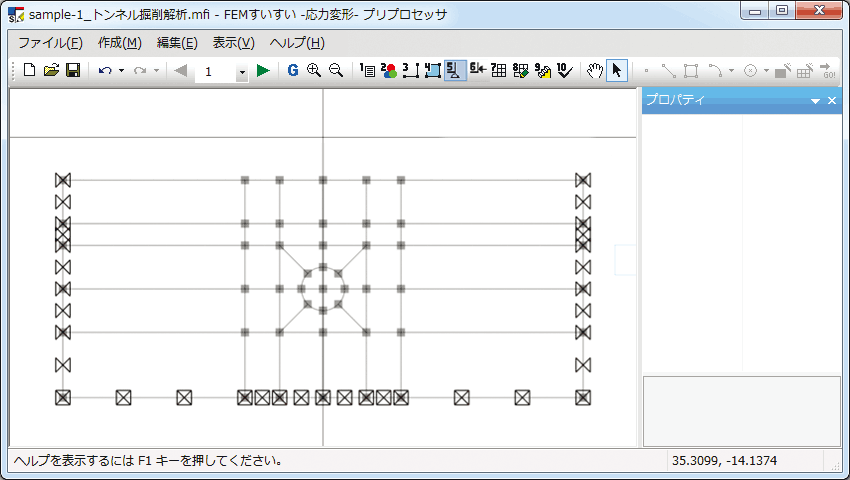
Task: Select the point drawing tool
Action: point(646,71)
